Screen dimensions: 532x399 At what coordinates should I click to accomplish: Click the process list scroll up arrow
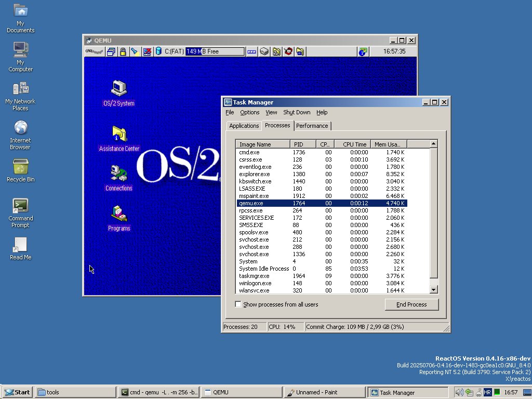tap(434, 144)
